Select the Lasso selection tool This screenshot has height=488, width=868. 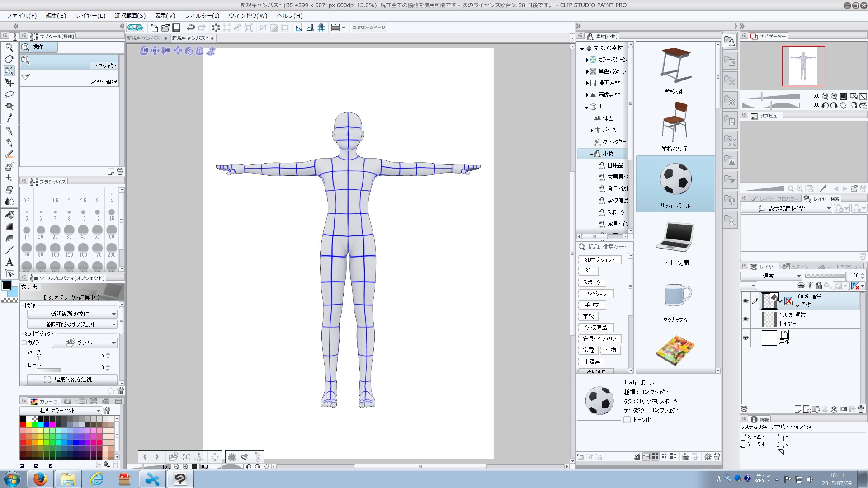click(9, 94)
